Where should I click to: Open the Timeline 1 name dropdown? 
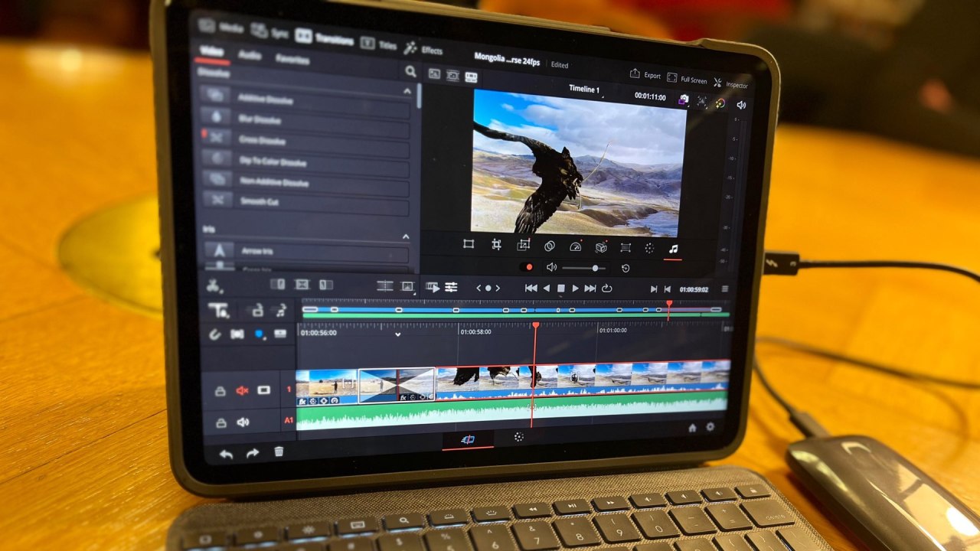tap(585, 90)
